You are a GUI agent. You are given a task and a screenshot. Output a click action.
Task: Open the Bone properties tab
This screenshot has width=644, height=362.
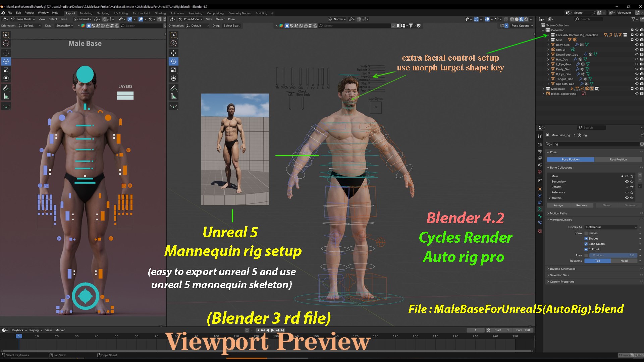(x=540, y=216)
